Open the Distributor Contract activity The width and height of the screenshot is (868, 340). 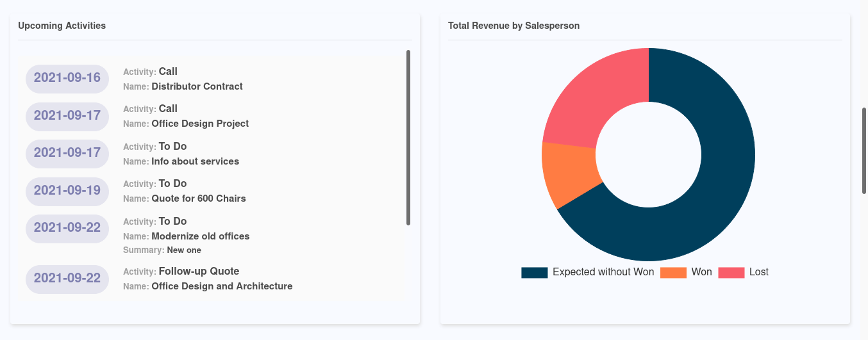[x=197, y=86]
